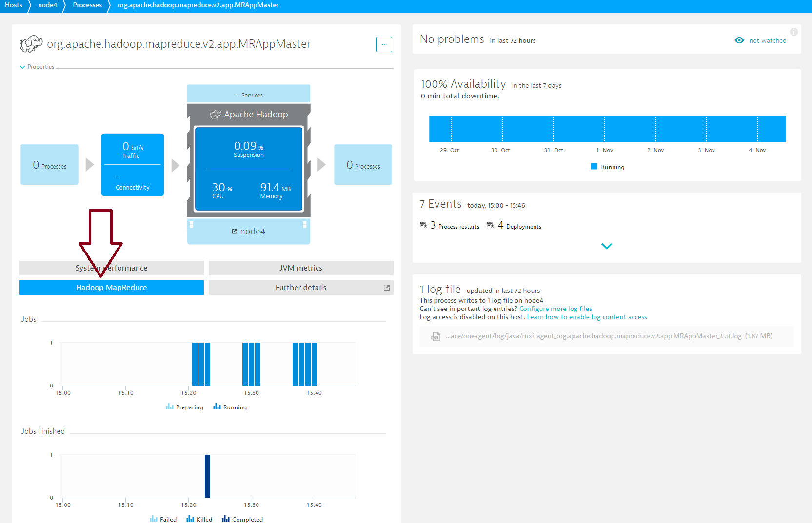Click the Running legend swatch in Availability
This screenshot has height=523, width=812.
coord(594,166)
